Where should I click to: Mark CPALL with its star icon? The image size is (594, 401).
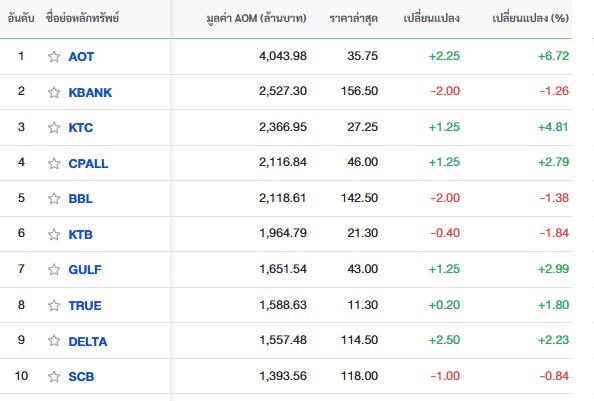(54, 163)
